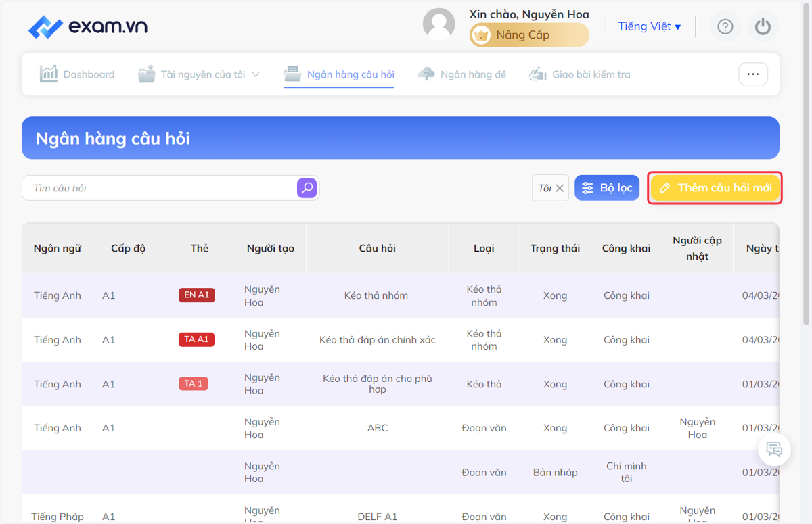
Task: Click the Ngân hàng câu hỏi page title
Action: [113, 139]
